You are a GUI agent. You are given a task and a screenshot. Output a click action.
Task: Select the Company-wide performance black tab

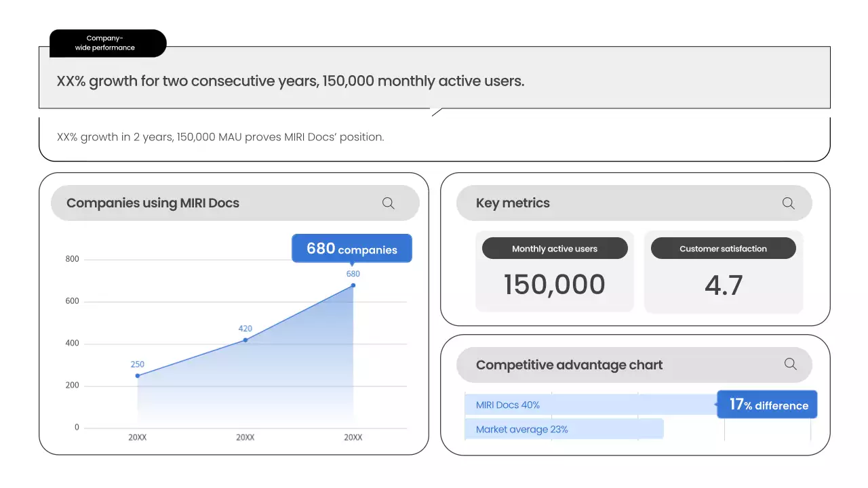[105, 43]
